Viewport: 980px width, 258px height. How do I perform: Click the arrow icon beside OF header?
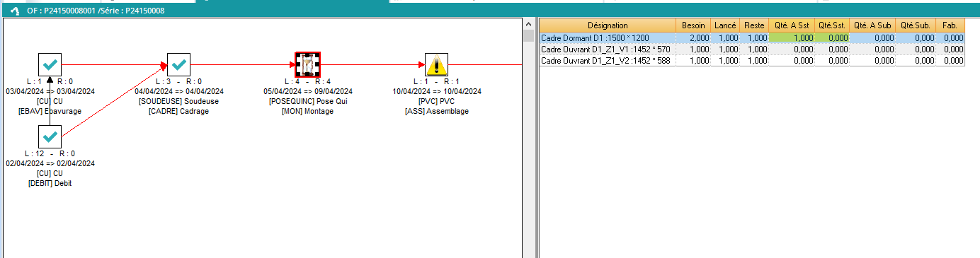pyautogui.click(x=14, y=11)
